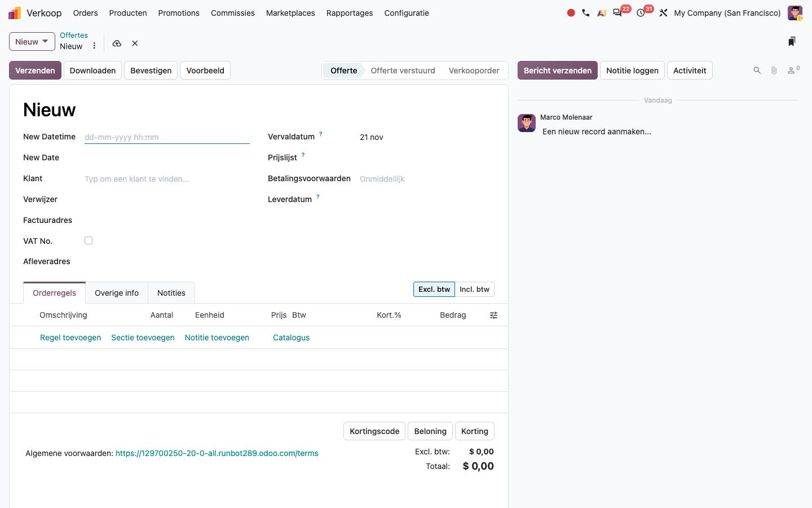Select the Excl. btw toggle
812x508 pixels.
tap(434, 290)
